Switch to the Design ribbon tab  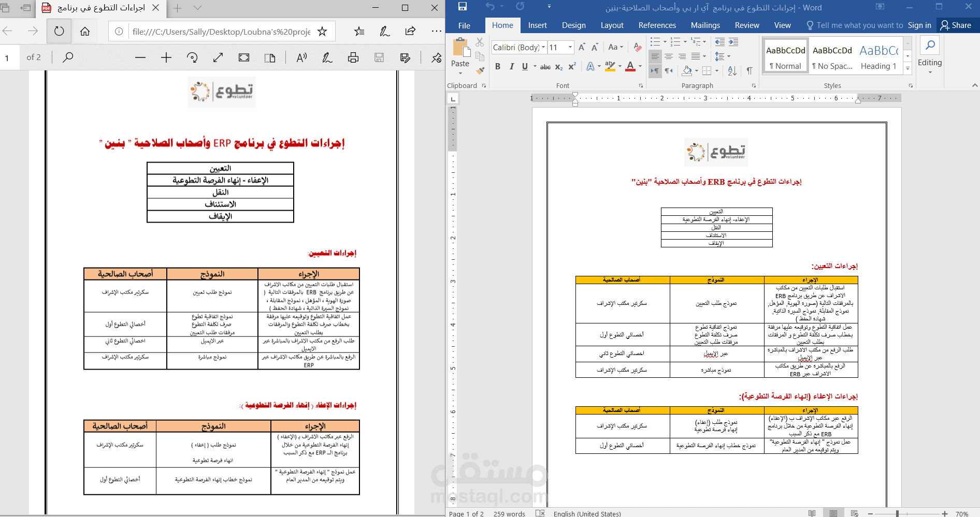[x=573, y=25]
